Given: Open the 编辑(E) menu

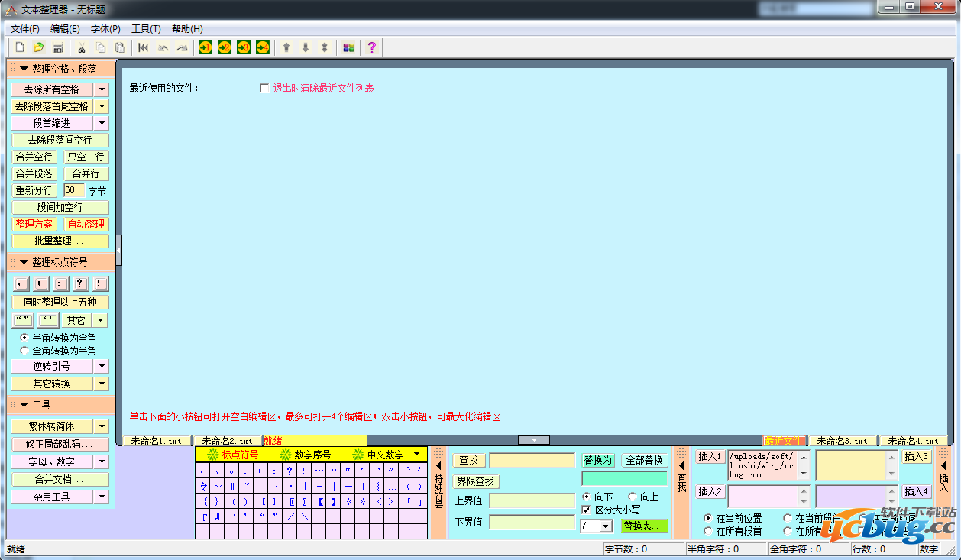Looking at the screenshot, I should 65,29.
